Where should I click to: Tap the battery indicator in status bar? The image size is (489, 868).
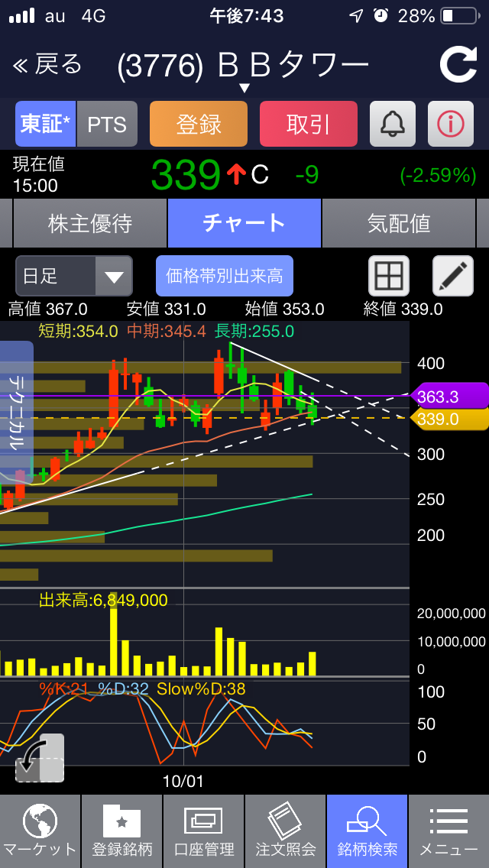point(460,16)
